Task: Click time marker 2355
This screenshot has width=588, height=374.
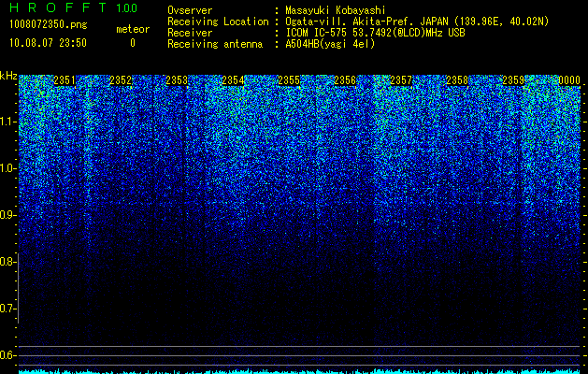Action: [x=289, y=80]
